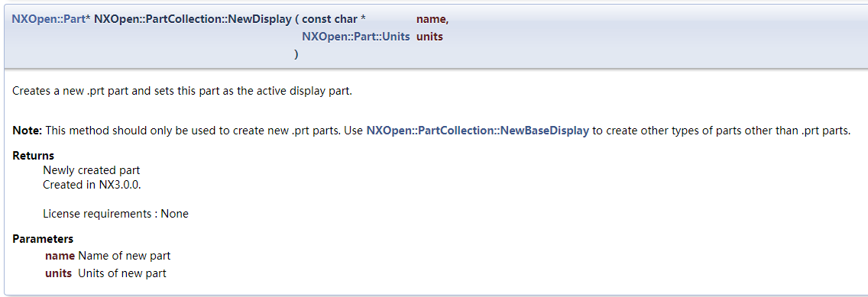The width and height of the screenshot is (868, 297).
Task: Click the closing parenthesis of the signature
Action: (296, 53)
